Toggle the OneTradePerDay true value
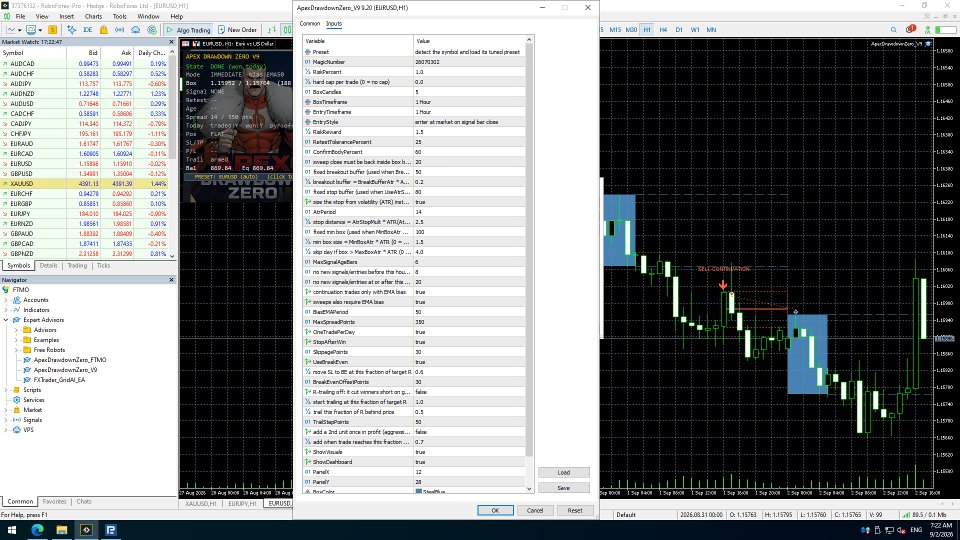The height and width of the screenshot is (540, 960). [x=469, y=332]
